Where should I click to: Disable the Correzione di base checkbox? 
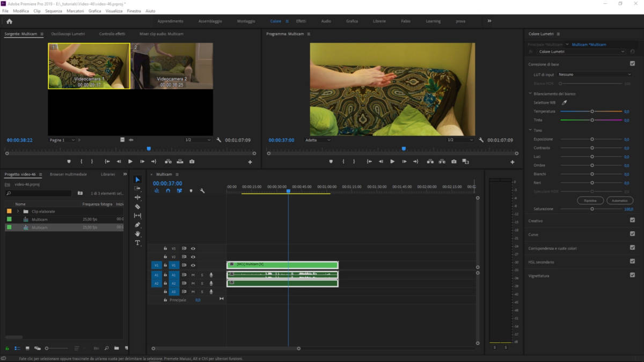632,64
